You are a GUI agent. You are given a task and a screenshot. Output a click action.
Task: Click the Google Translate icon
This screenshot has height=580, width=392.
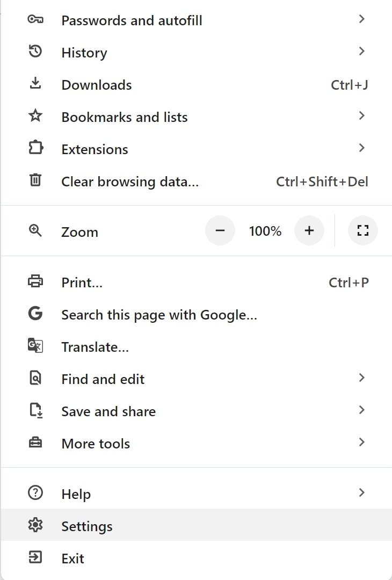35,345
